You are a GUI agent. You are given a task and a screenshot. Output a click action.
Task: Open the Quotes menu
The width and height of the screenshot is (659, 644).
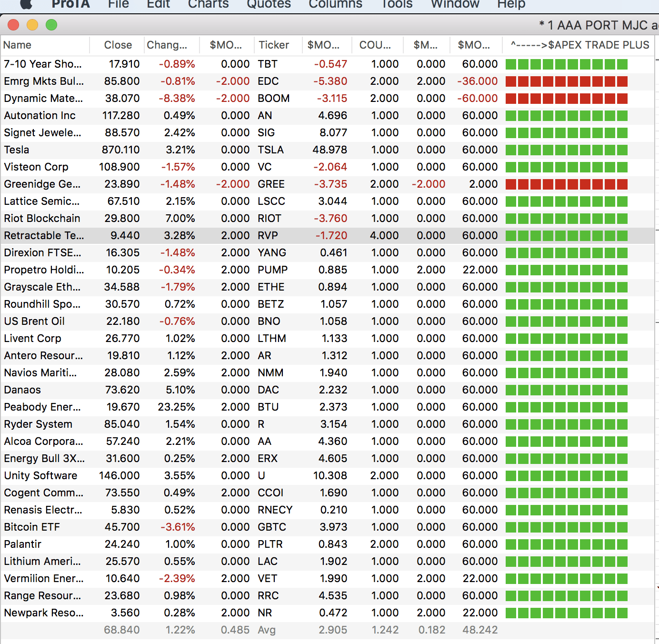269,4
